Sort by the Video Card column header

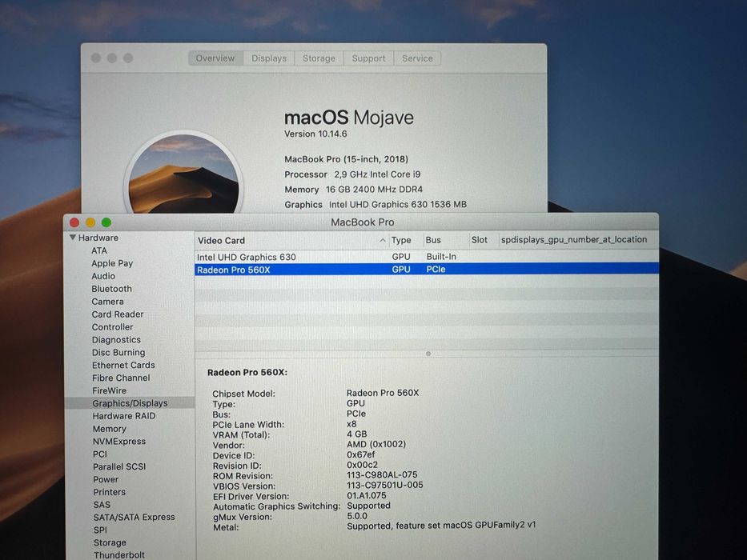(x=291, y=241)
